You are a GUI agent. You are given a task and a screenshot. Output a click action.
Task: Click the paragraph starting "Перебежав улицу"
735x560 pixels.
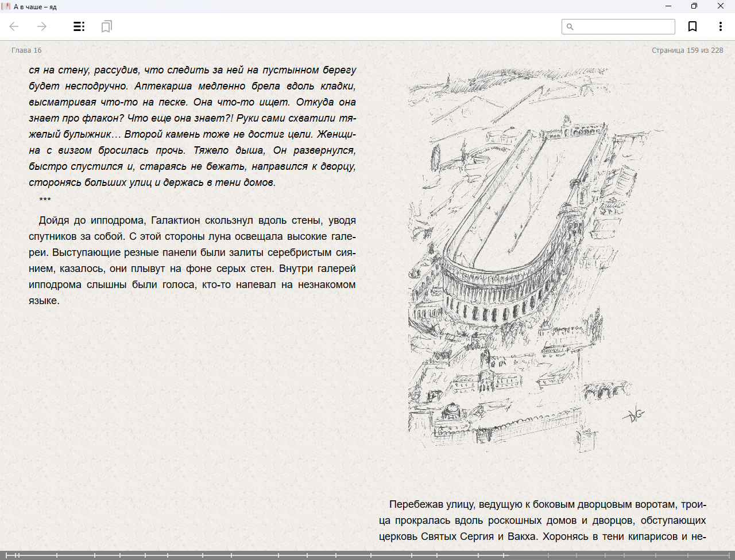543,520
